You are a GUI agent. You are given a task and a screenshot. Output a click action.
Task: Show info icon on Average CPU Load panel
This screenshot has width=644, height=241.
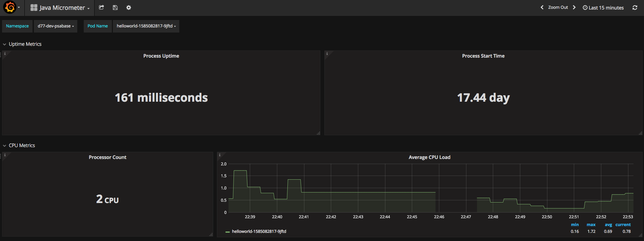220,155
